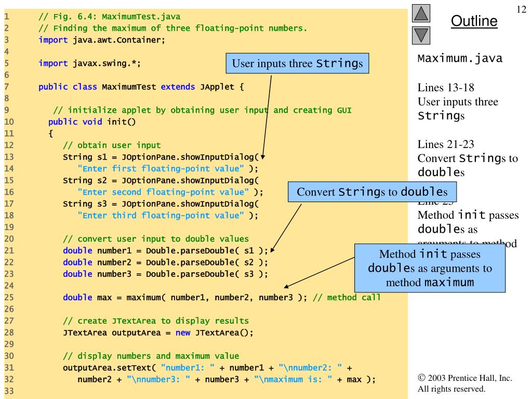The height and width of the screenshot is (399, 532).
Task: Click the 'JTextArea outputArea = new' line
Action: [x=158, y=332]
